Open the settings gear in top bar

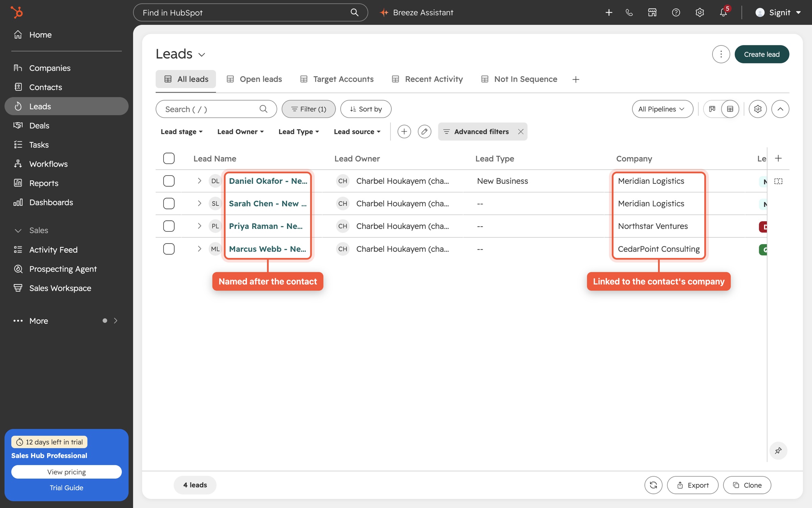tap(700, 13)
